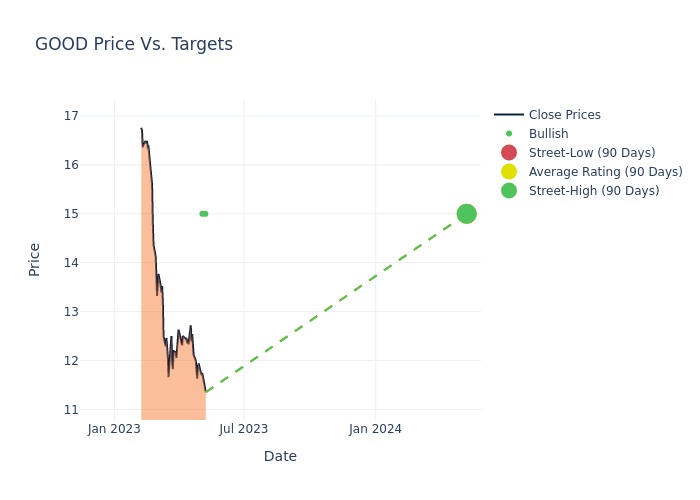Toggle the "Bullish" legend text
The width and height of the screenshot is (700, 500).
(548, 134)
